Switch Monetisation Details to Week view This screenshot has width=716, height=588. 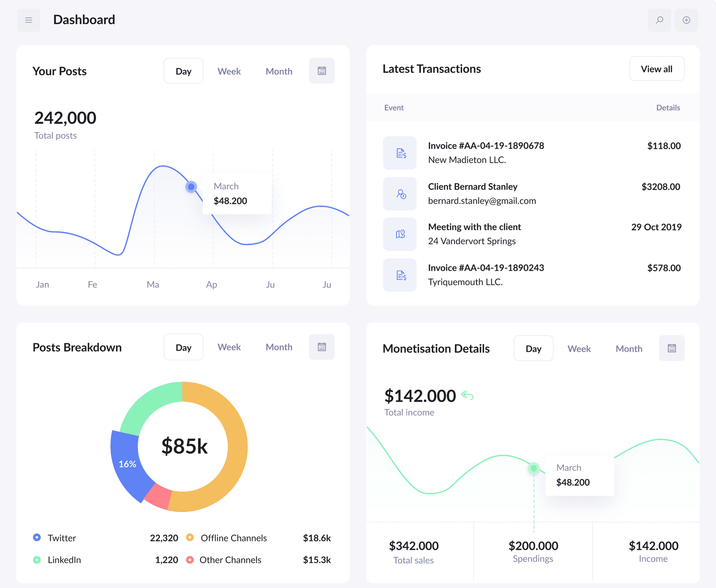(579, 348)
